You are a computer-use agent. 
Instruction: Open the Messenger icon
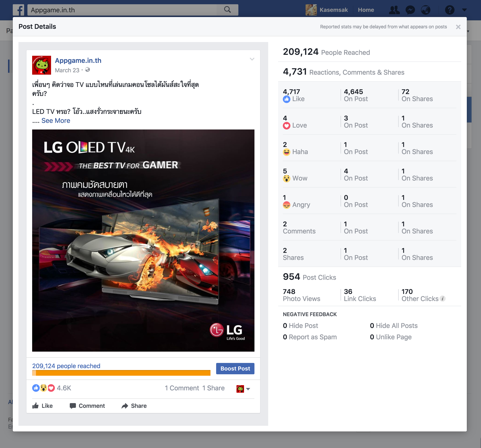(x=410, y=10)
